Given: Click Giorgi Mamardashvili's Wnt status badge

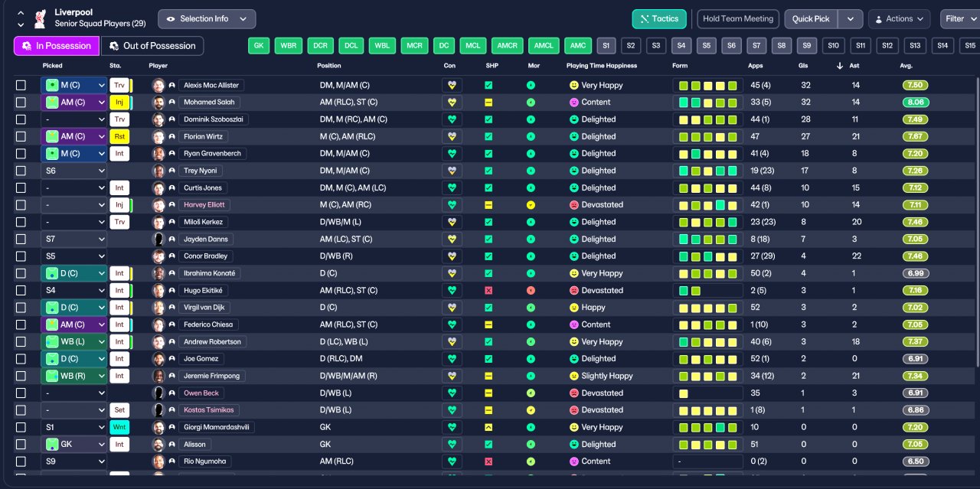Looking at the screenshot, I should [119, 427].
